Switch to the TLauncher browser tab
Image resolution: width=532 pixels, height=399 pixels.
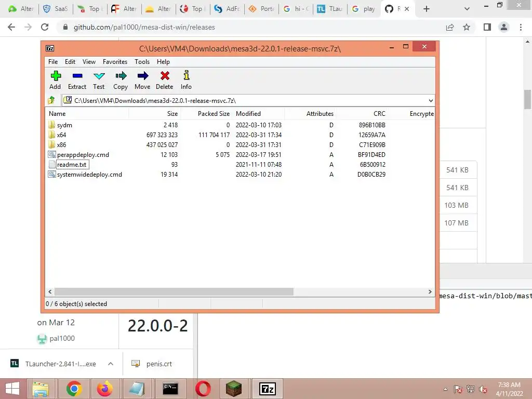pos(329,9)
